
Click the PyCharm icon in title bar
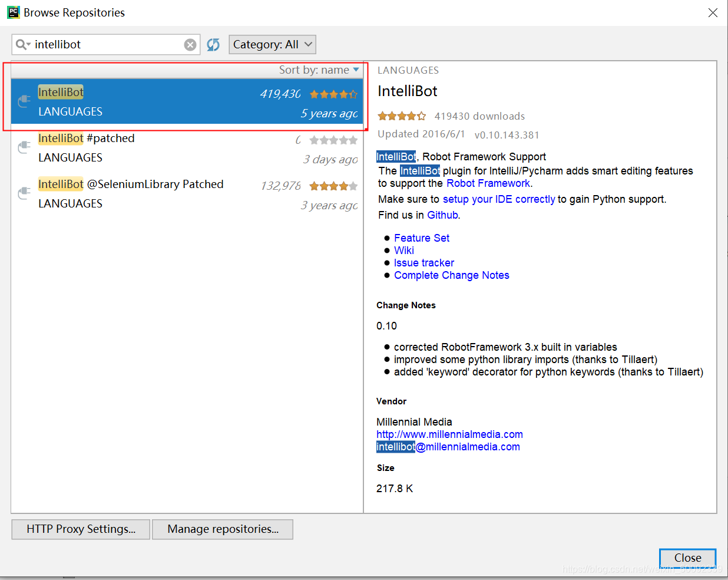(x=13, y=12)
